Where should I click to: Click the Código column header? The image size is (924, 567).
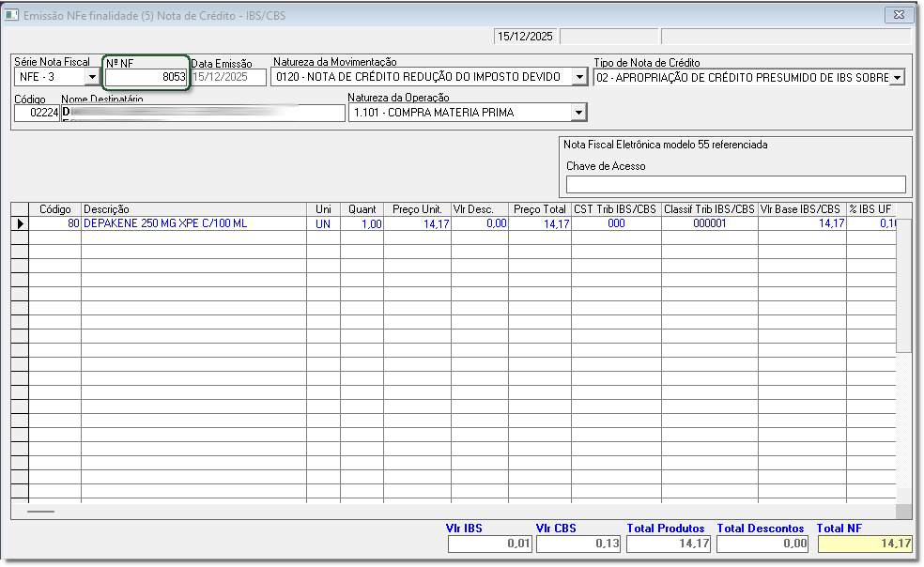point(54,209)
